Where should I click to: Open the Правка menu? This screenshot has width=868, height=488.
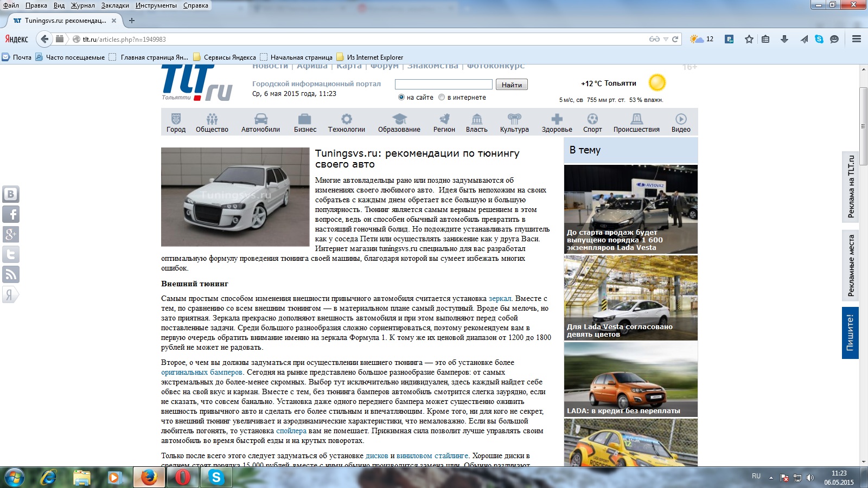[36, 5]
